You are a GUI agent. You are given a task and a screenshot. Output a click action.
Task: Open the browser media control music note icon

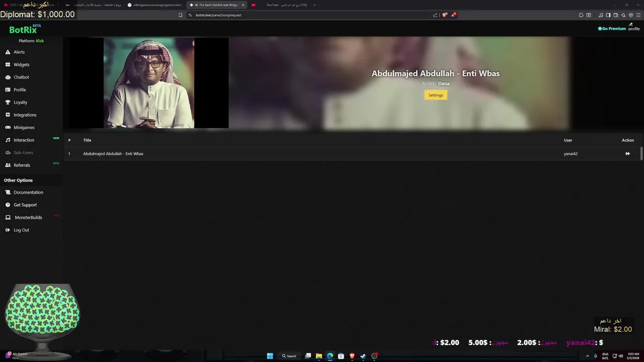point(601,15)
